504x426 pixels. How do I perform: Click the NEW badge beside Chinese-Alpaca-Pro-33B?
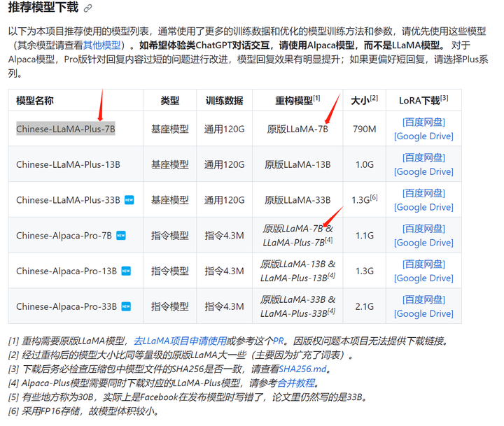[x=126, y=306]
